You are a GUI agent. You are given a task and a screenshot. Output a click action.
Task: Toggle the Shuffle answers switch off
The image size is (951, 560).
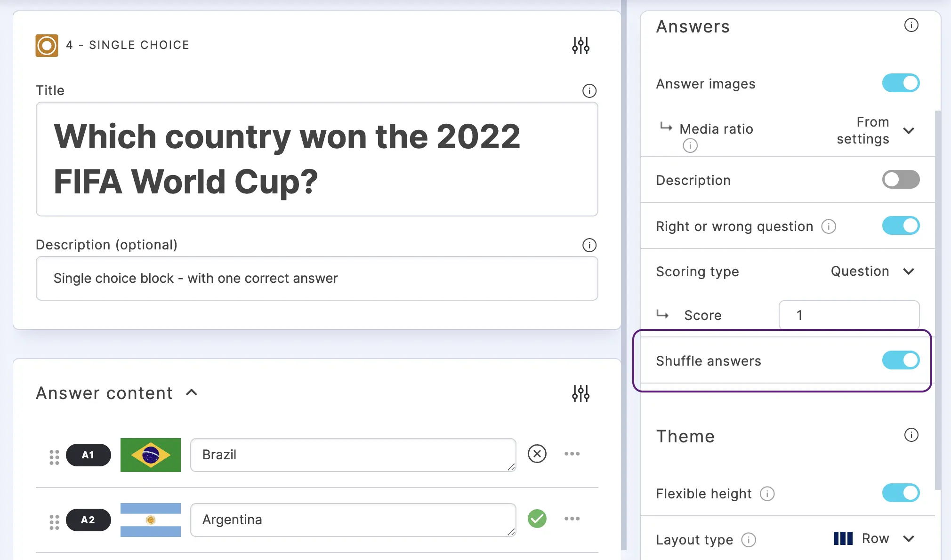(901, 360)
